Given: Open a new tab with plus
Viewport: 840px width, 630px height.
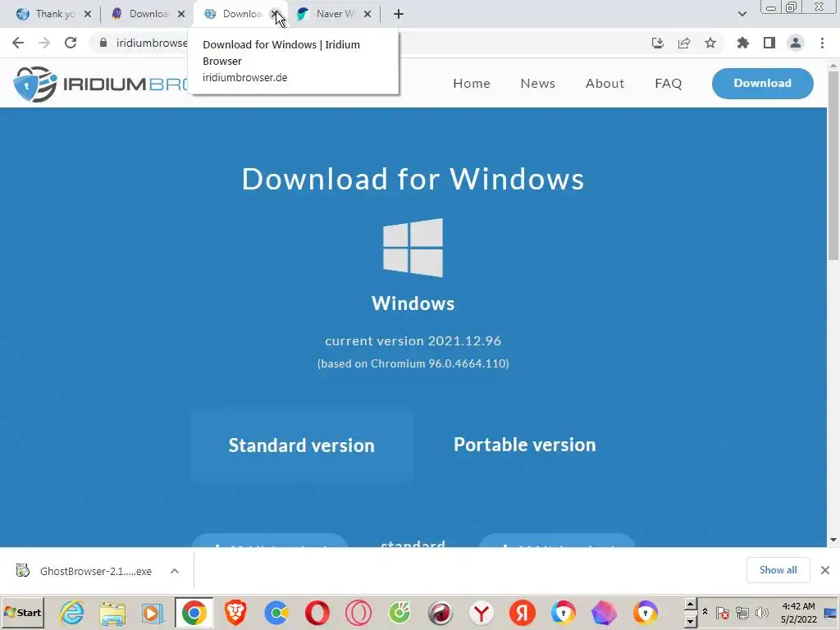Looking at the screenshot, I should (398, 14).
